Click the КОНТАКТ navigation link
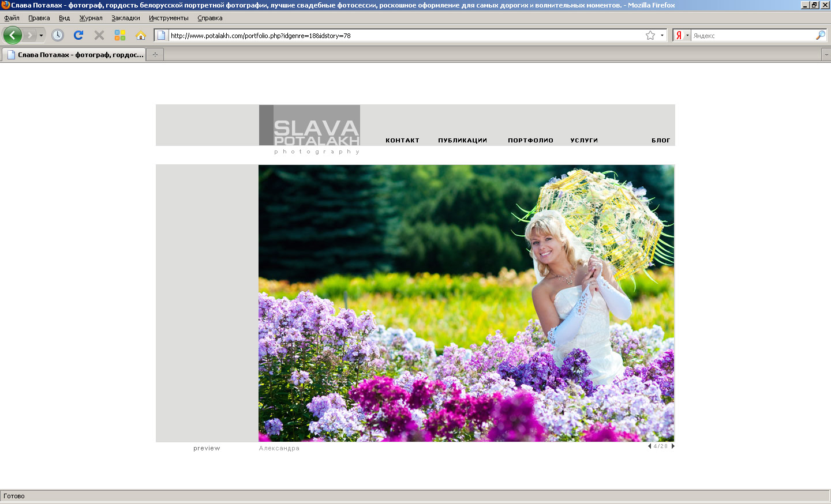Image resolution: width=831 pixels, height=504 pixels. (x=402, y=140)
